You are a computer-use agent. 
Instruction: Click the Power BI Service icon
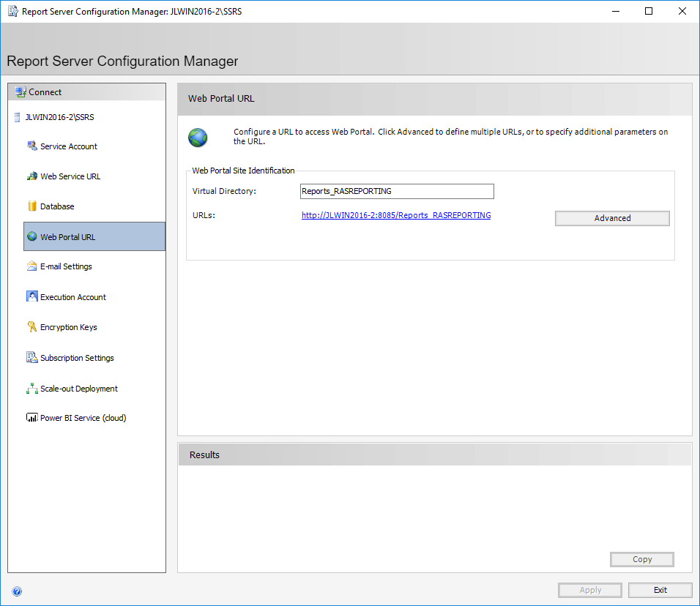click(x=32, y=418)
